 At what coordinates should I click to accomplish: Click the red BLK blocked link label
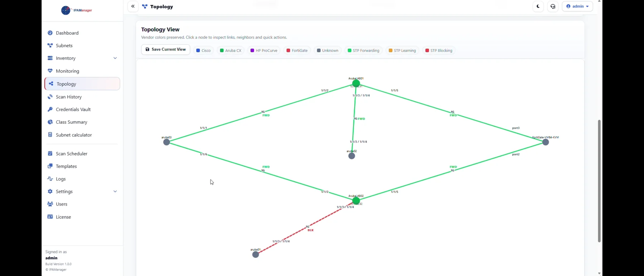311,230
